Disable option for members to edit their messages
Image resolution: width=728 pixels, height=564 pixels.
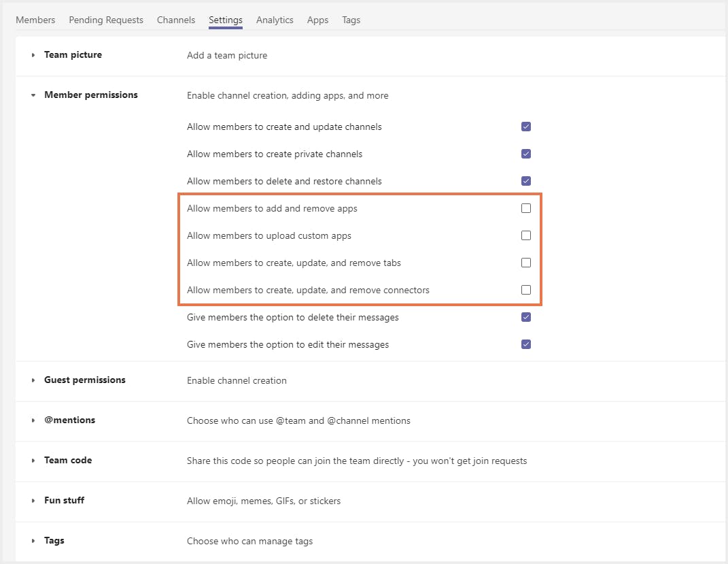526,344
